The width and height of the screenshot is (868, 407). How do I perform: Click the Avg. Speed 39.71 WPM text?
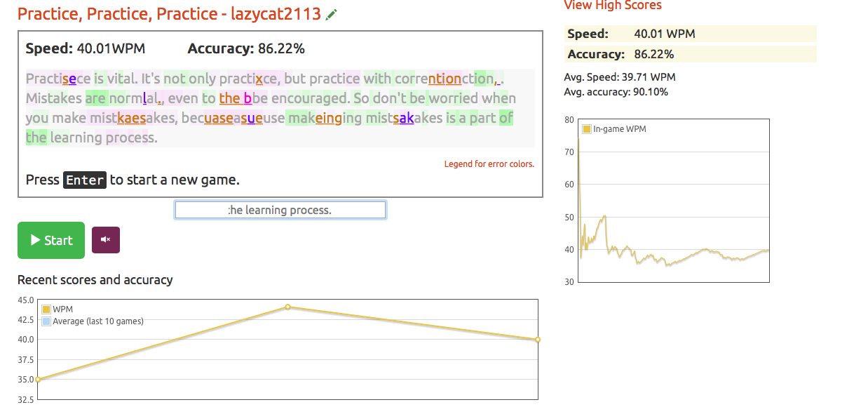click(x=620, y=77)
